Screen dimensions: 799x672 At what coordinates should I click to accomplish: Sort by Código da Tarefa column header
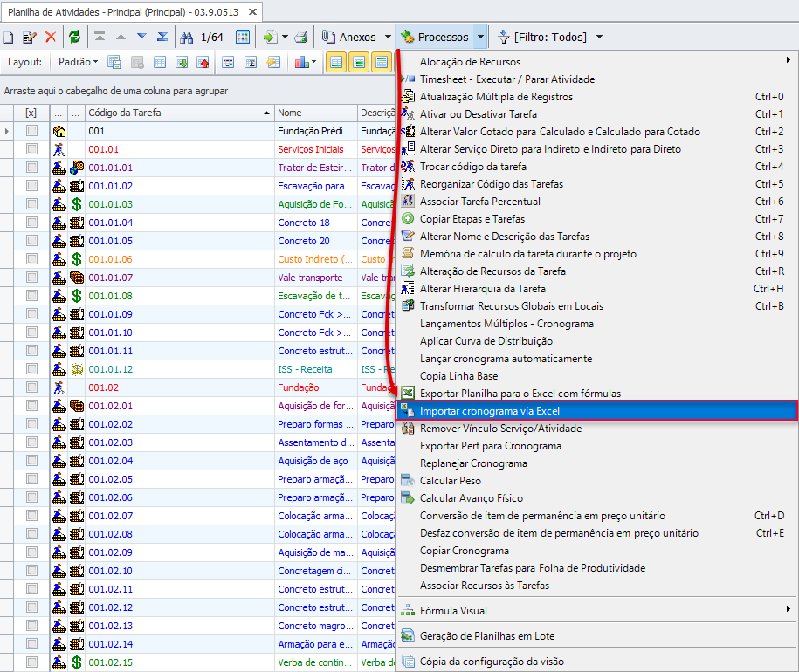(x=179, y=113)
